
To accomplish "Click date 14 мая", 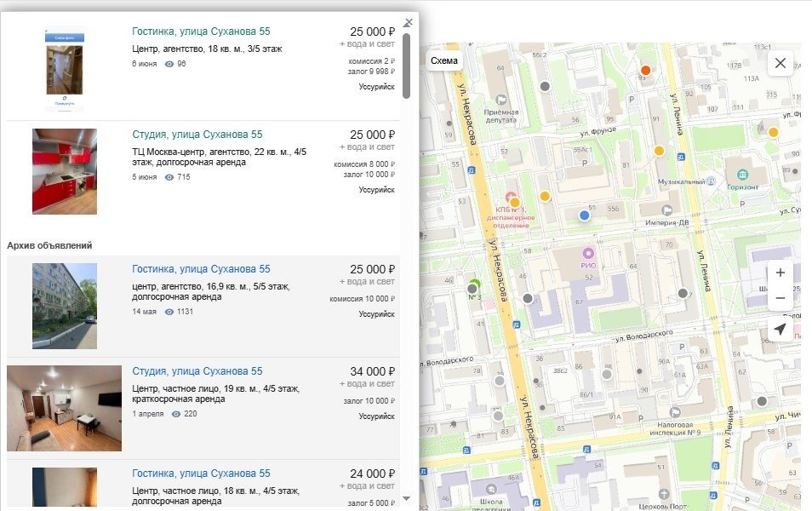I will (x=144, y=312).
